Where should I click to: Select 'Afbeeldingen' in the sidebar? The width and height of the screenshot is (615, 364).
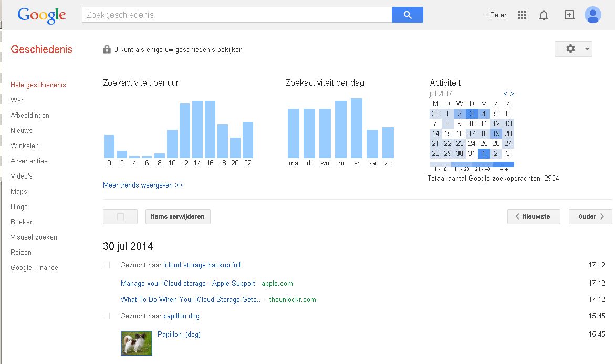click(30, 115)
